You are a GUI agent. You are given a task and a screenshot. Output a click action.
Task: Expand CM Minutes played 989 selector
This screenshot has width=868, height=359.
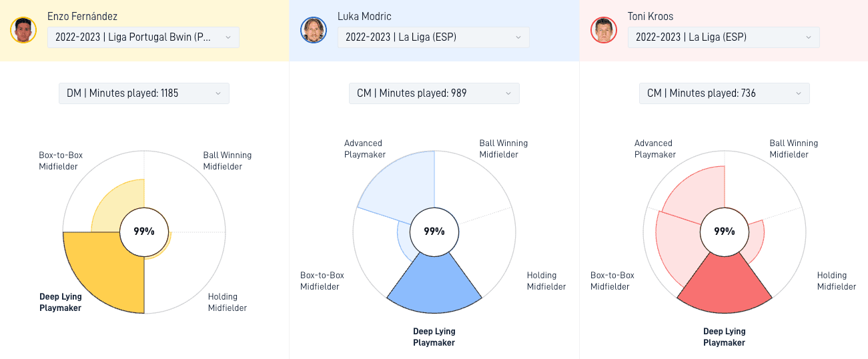[x=434, y=93]
